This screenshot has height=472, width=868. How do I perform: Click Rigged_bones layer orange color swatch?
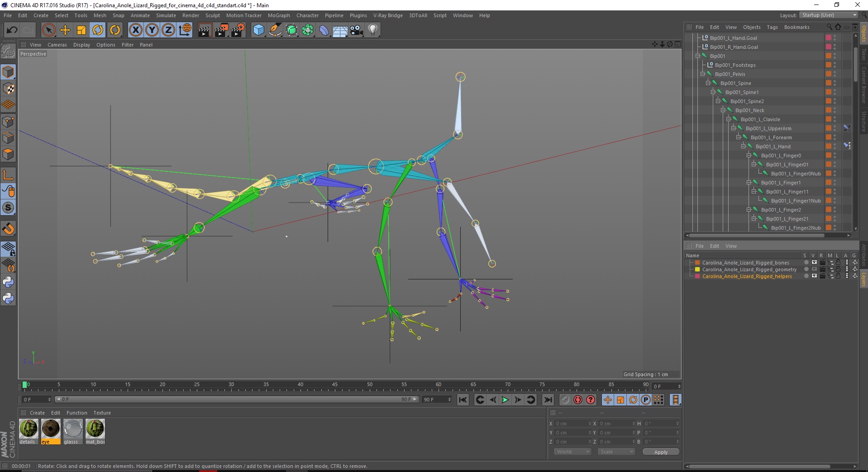[697, 263]
